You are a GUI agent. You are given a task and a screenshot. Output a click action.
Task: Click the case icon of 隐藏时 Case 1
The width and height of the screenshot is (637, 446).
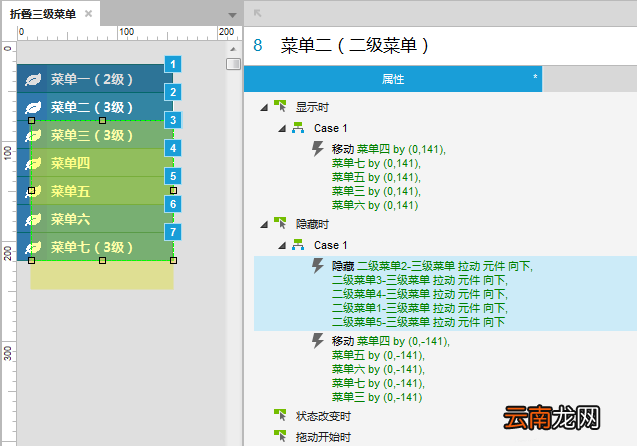(x=298, y=245)
